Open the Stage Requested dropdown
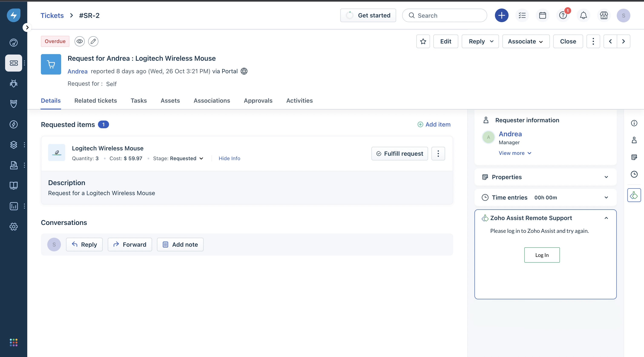The height and width of the screenshot is (357, 644). [187, 158]
